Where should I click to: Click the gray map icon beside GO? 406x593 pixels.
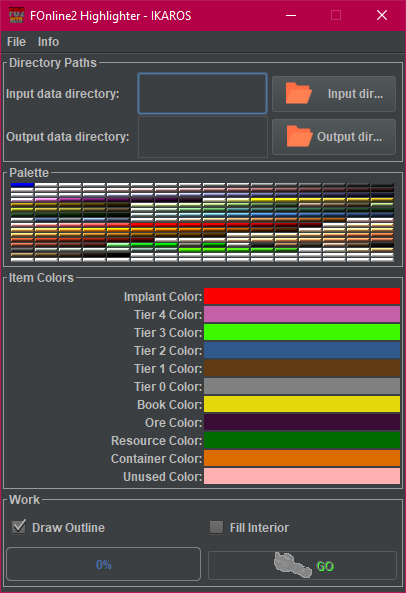pyautogui.click(x=293, y=565)
